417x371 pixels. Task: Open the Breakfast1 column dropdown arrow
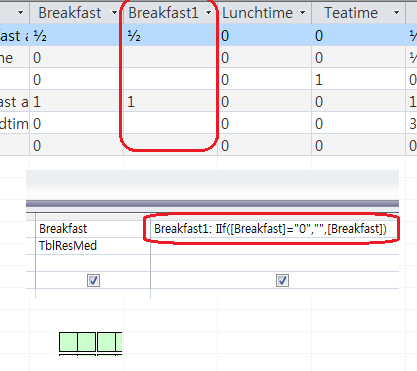(209, 13)
